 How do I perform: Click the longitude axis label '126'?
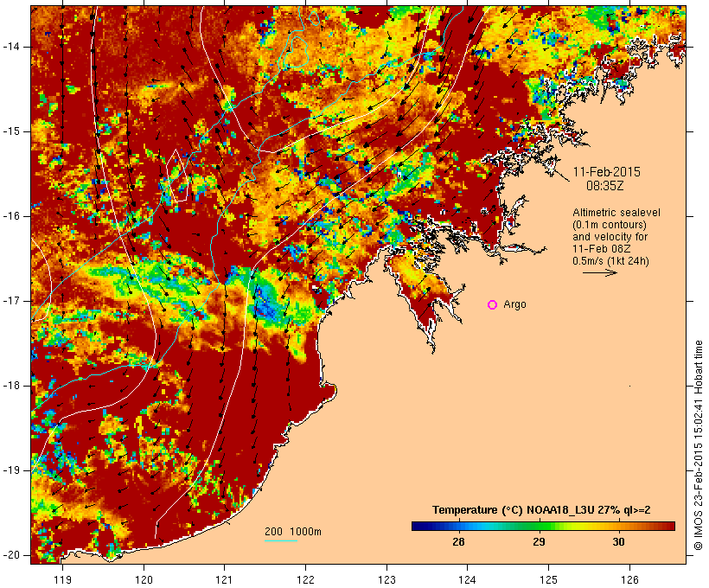(x=629, y=579)
